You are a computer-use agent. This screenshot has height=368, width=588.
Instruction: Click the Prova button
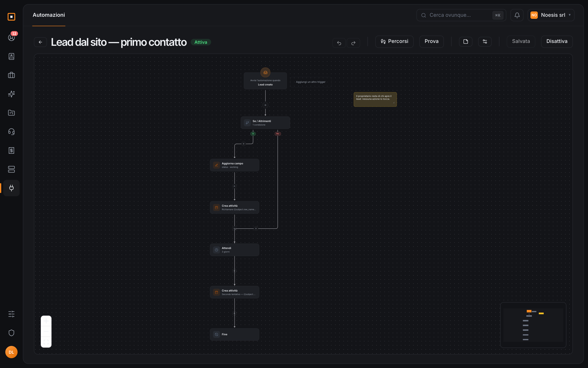tap(432, 42)
